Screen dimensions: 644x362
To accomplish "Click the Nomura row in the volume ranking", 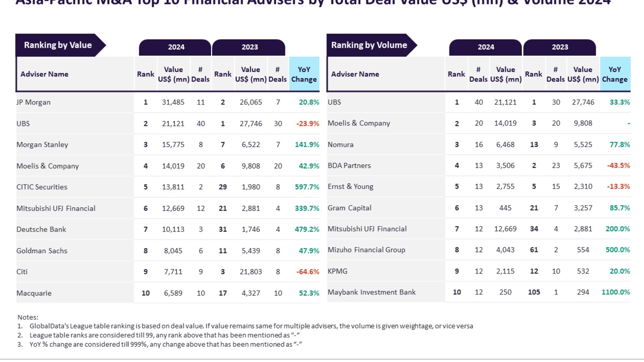I will pos(341,145).
